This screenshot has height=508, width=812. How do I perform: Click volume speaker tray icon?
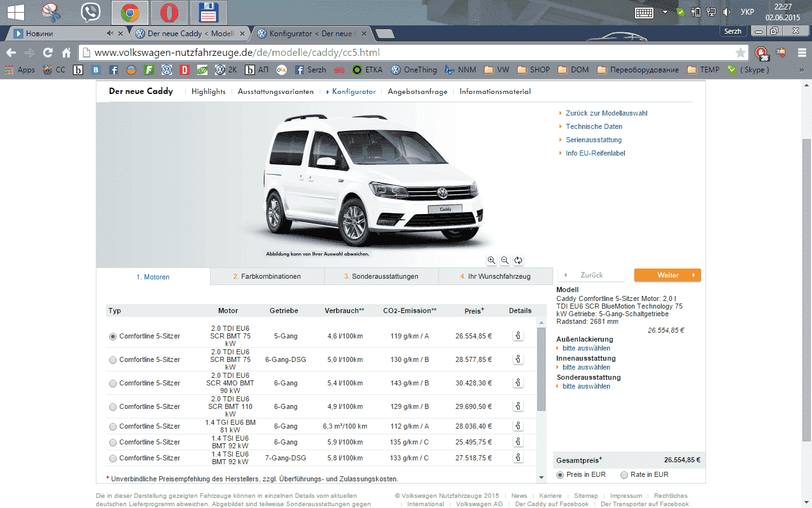(727, 12)
